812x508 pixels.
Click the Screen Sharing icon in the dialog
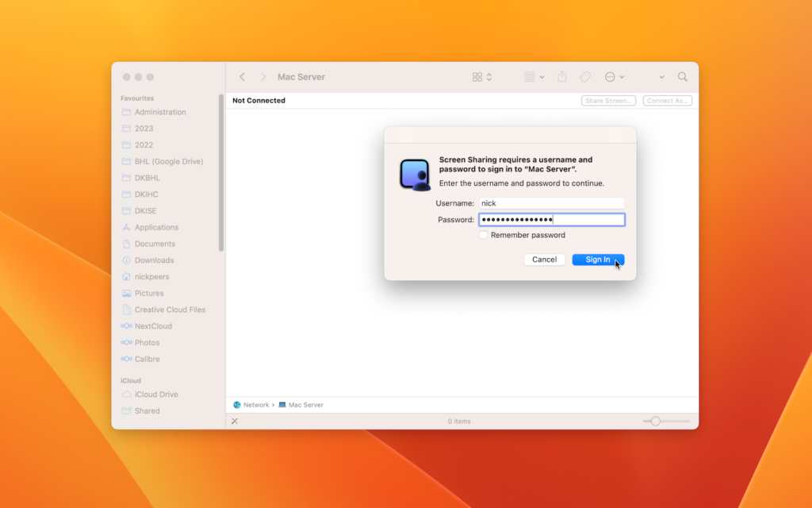click(415, 175)
